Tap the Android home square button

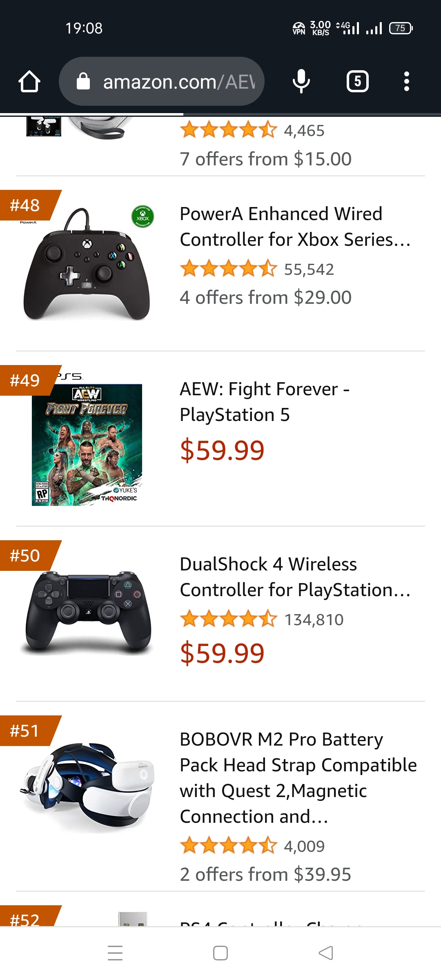(x=220, y=953)
